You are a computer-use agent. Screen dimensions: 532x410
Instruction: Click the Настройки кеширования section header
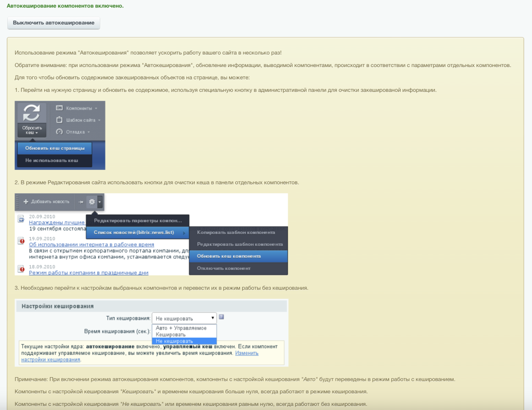click(152, 306)
